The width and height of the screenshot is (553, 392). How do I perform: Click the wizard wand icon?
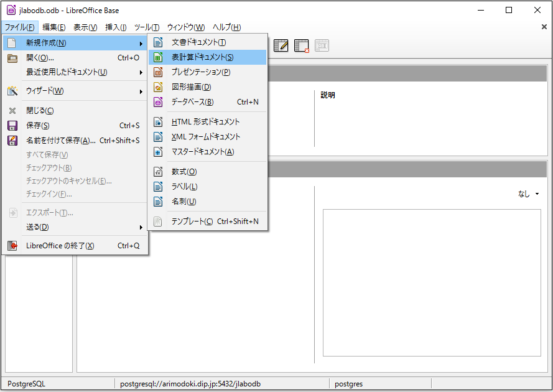coord(12,91)
